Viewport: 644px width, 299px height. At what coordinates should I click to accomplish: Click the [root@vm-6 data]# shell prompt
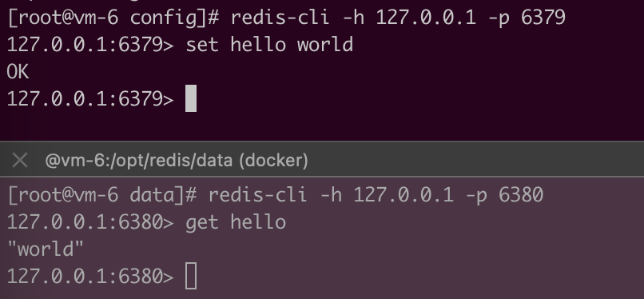(x=102, y=195)
